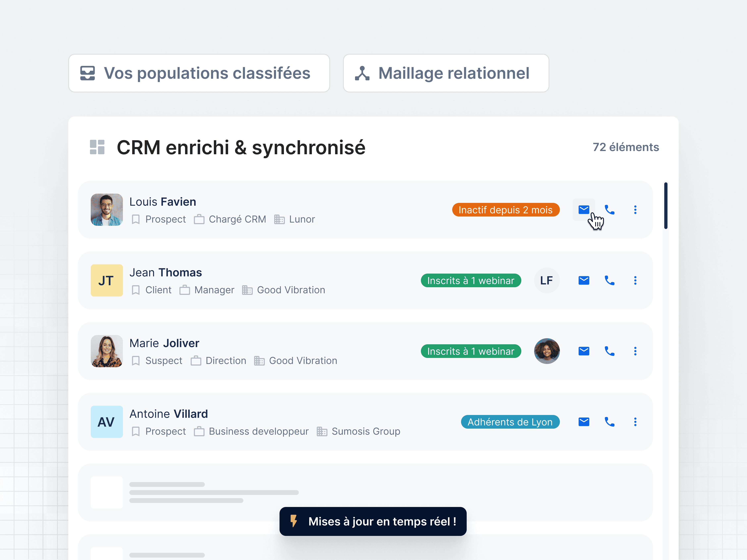The image size is (747, 560).
Task: Click the inbox icon in populations tab
Action: click(x=88, y=73)
